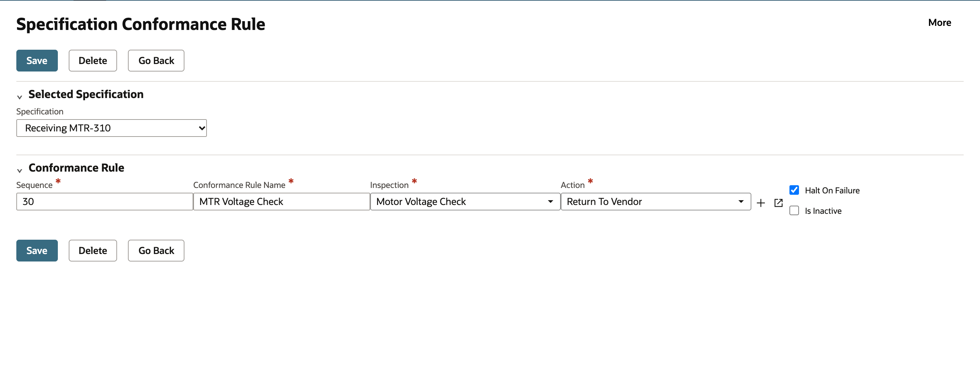
Task: Click the Halt On Failure label text
Action: pos(832,190)
